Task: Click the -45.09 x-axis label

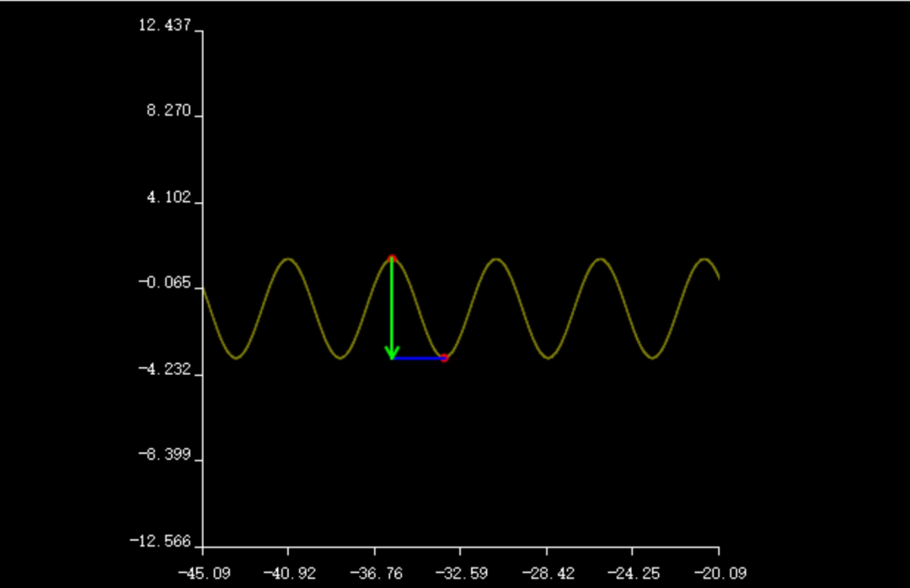Action: tap(203, 573)
